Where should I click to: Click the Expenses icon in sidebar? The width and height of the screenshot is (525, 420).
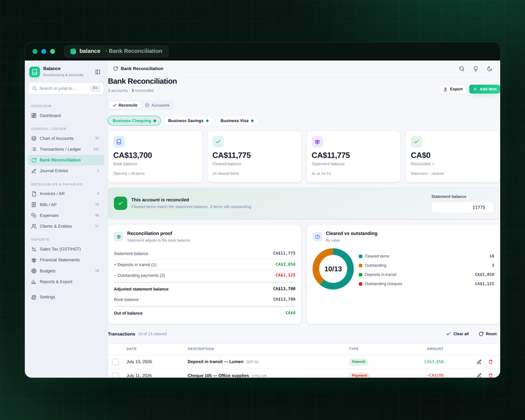click(x=34, y=215)
